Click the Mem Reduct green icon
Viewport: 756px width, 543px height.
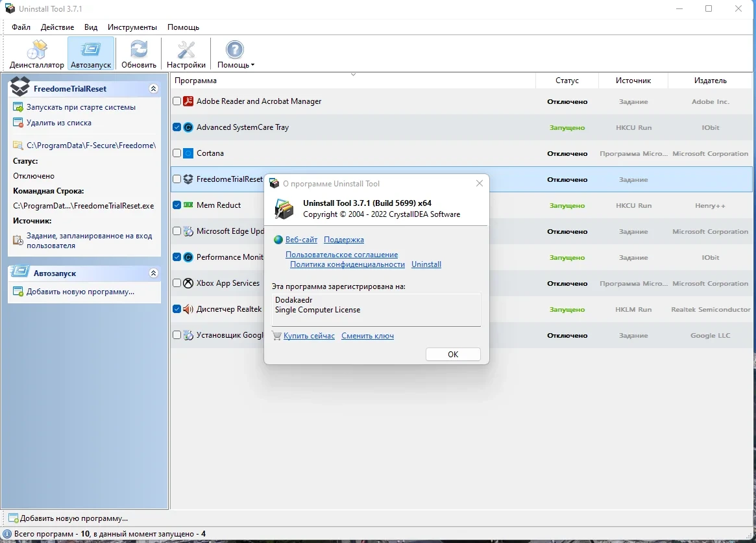click(x=189, y=205)
